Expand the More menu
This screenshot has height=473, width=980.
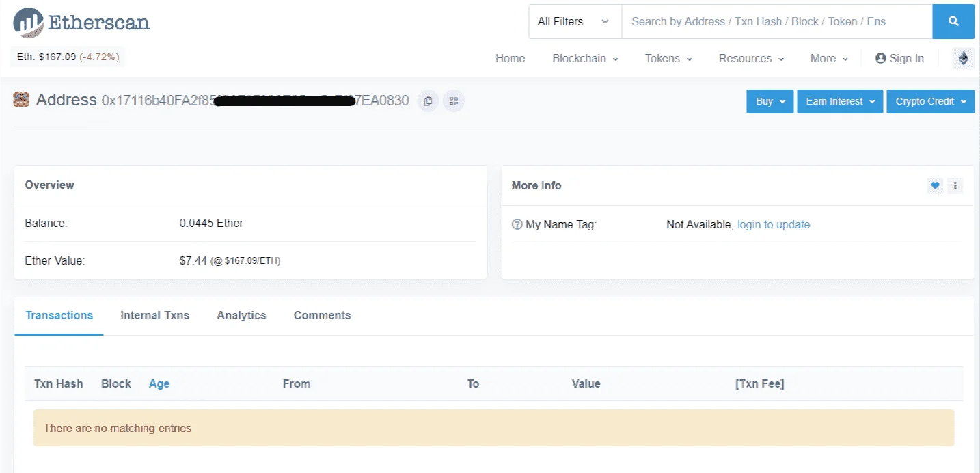pos(830,59)
